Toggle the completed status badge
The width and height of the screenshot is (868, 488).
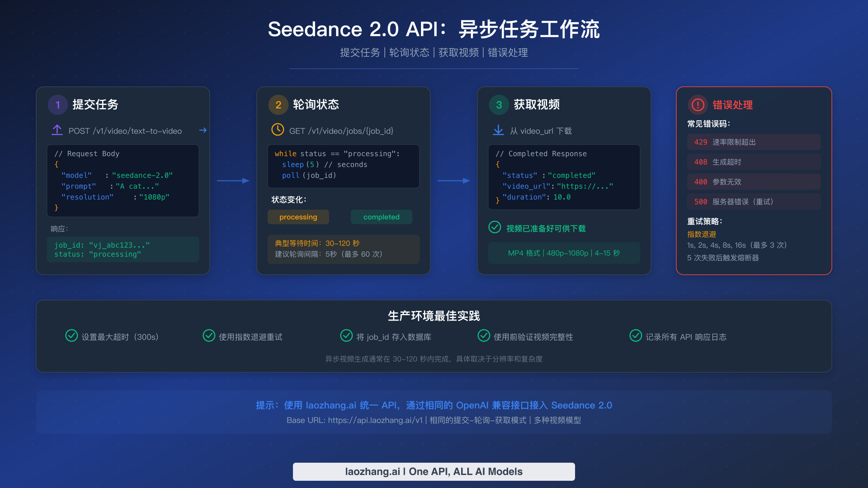point(381,217)
